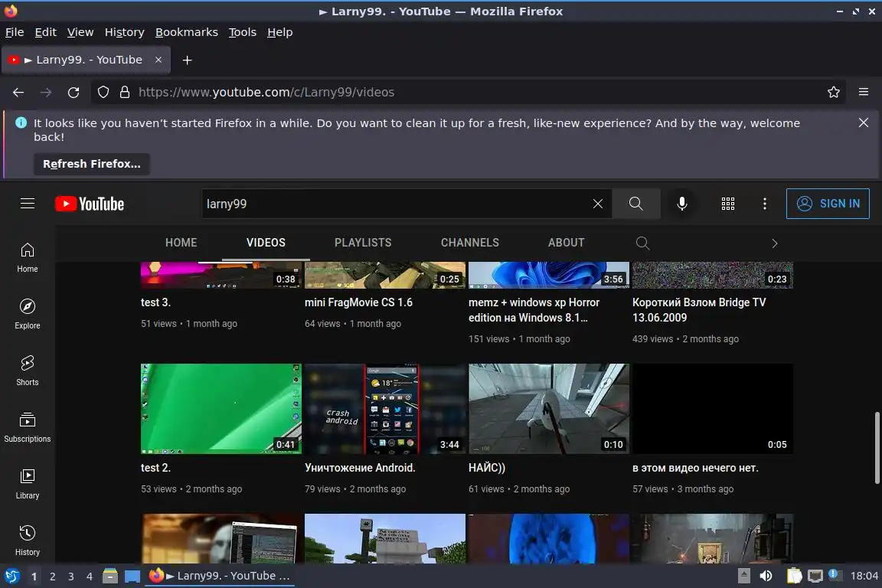Reload the page in Firefox

pos(73,93)
